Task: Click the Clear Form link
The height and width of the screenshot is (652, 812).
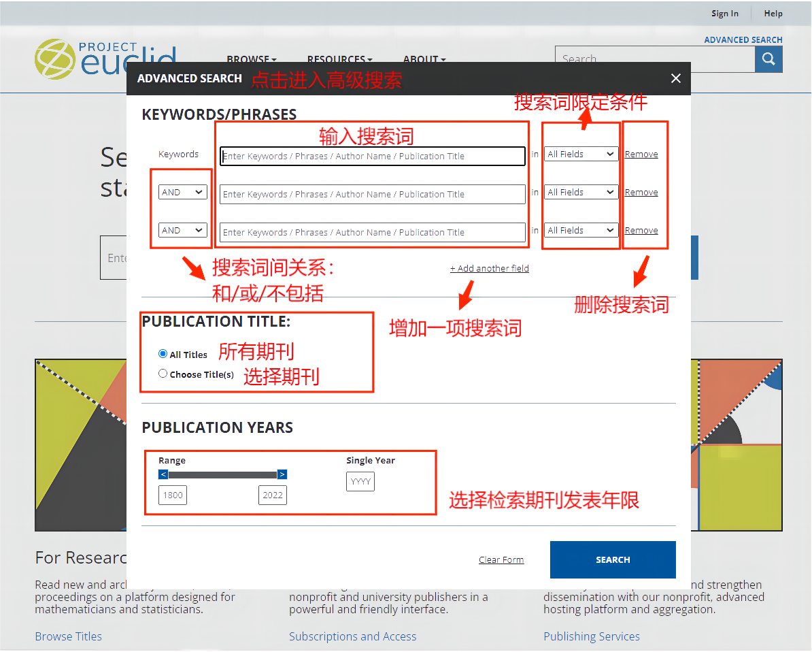Action: click(501, 560)
